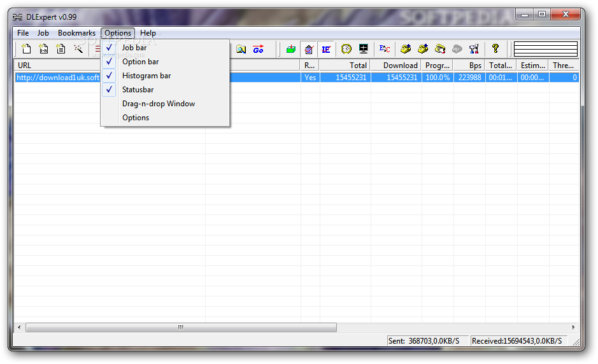The height and width of the screenshot is (364, 598).
Task: Minimize the DLExpert window
Action: [x=525, y=15]
